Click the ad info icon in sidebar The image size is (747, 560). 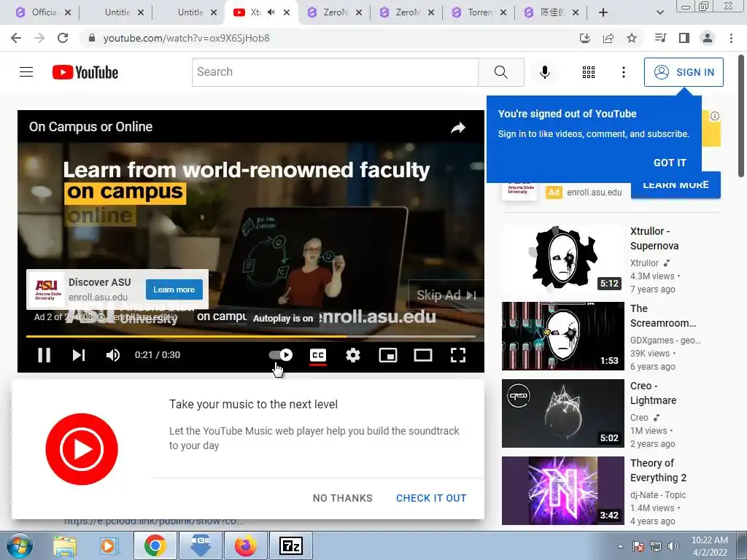[714, 116]
